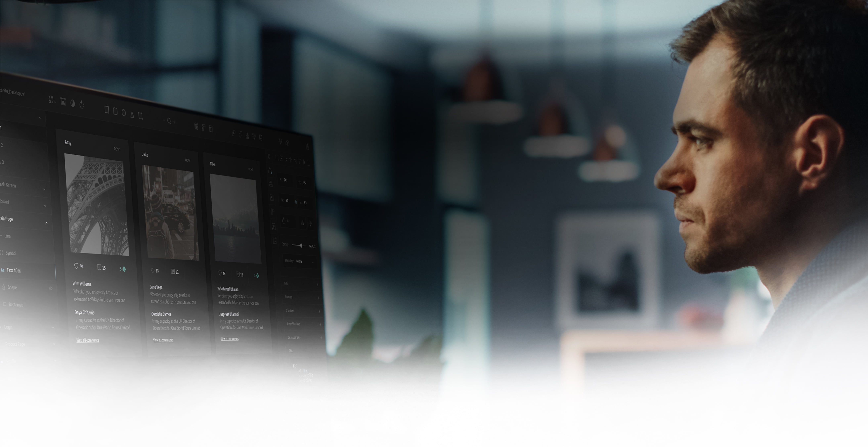Select the triangle shape tool
Image resolution: width=868 pixels, height=447 pixels.
tap(132, 114)
